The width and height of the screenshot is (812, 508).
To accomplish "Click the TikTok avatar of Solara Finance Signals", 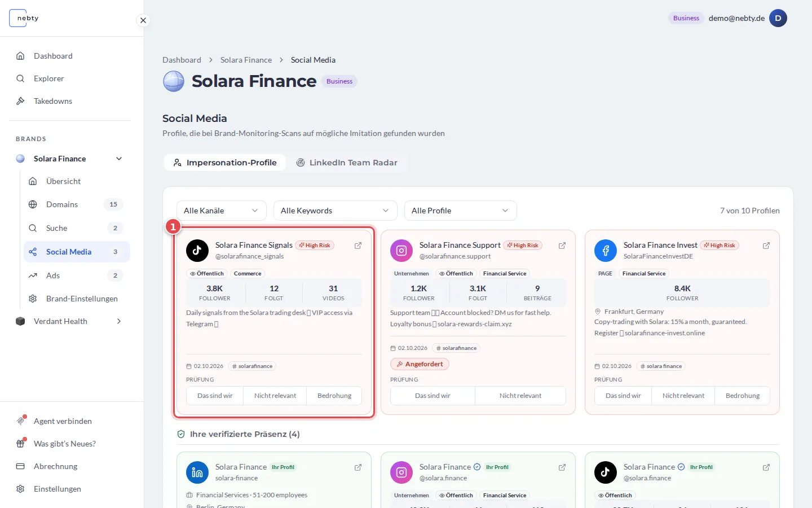I will [197, 251].
